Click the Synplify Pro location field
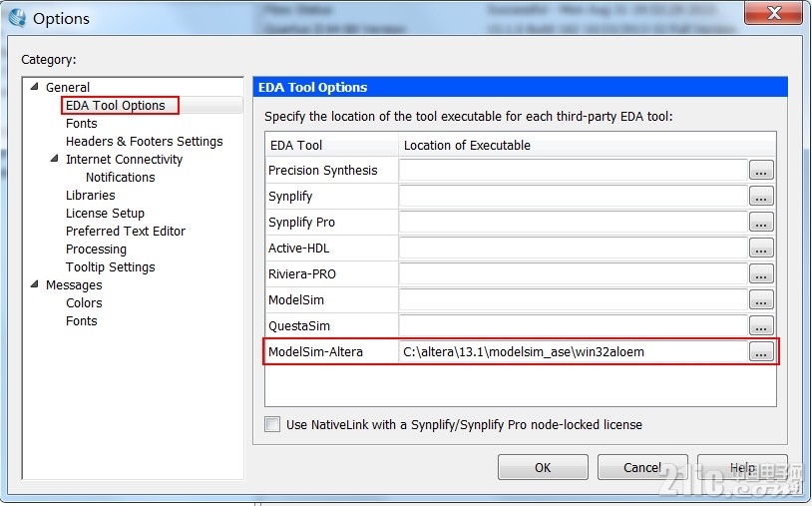 pos(574,222)
